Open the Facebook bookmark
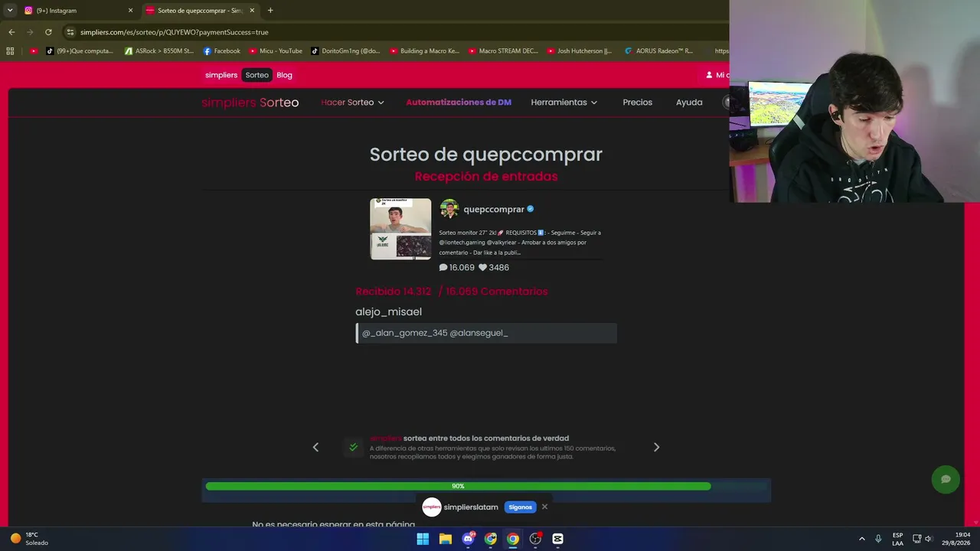Image resolution: width=980 pixels, height=551 pixels. 222,51
